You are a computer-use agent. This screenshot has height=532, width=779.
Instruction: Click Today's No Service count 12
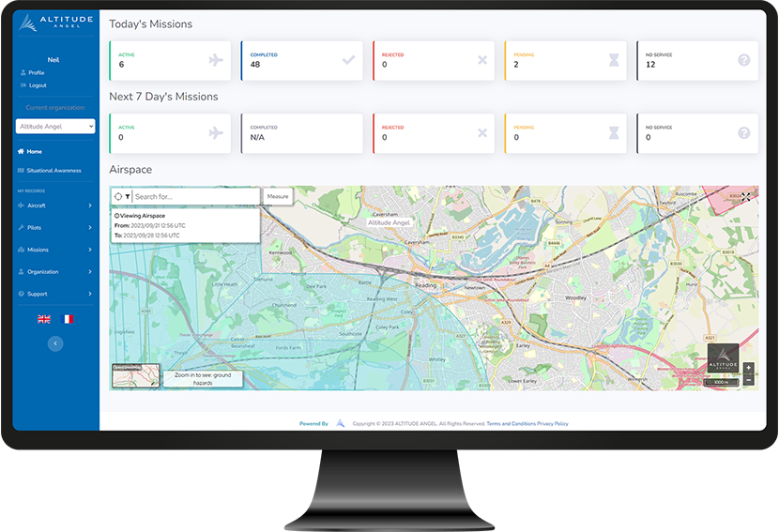[650, 65]
